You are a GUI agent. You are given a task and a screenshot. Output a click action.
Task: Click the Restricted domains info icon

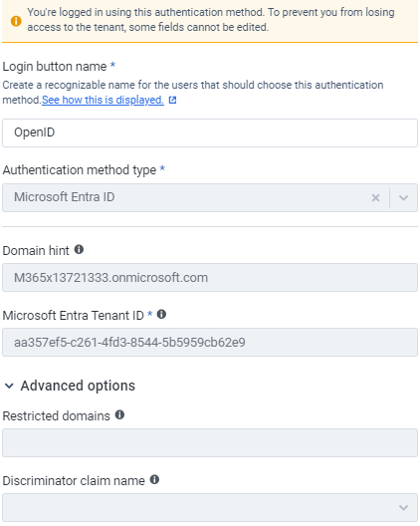pos(119,415)
